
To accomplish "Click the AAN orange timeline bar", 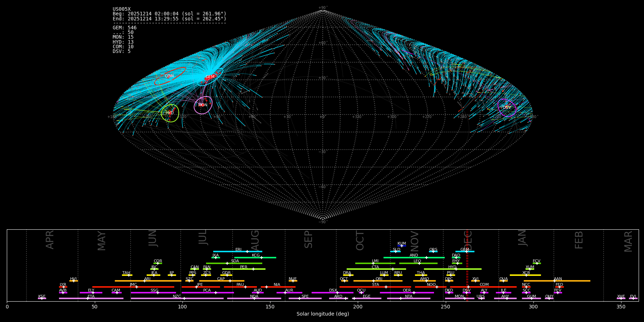I will click(557, 281).
